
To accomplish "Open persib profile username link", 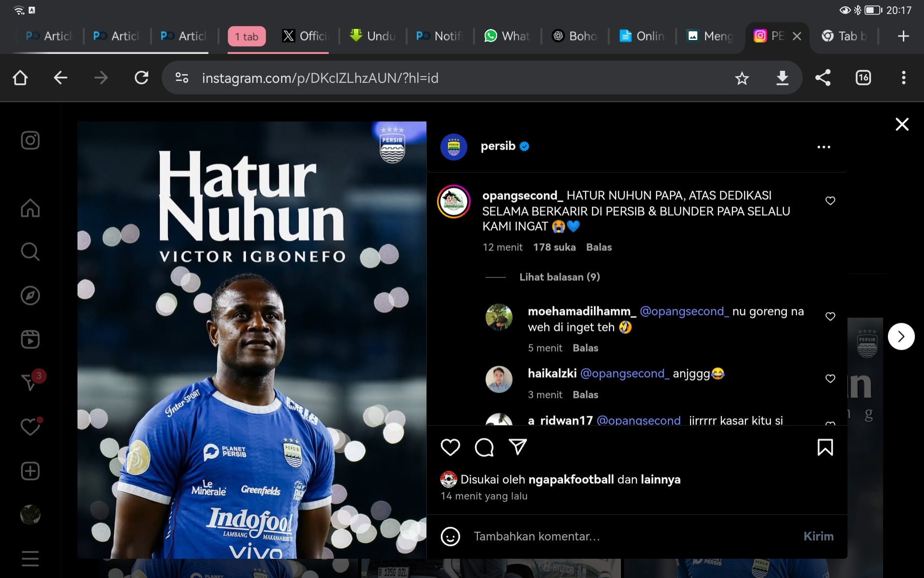I will [498, 146].
